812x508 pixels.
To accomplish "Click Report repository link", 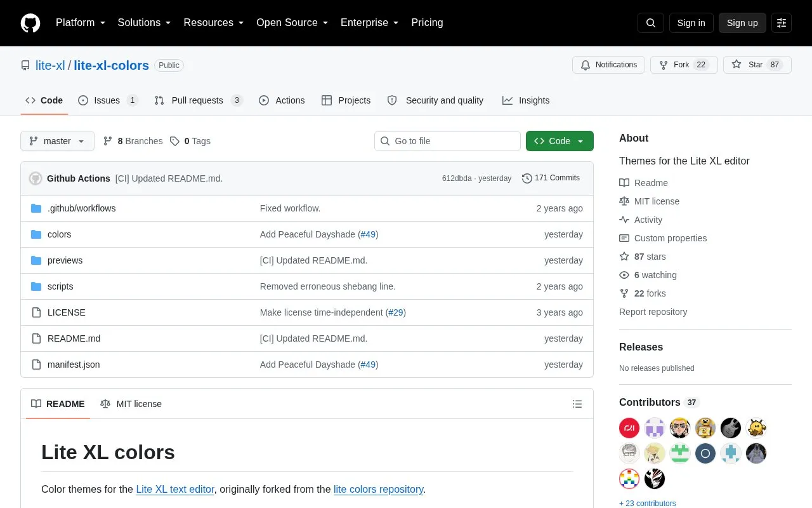I will 653,312.
